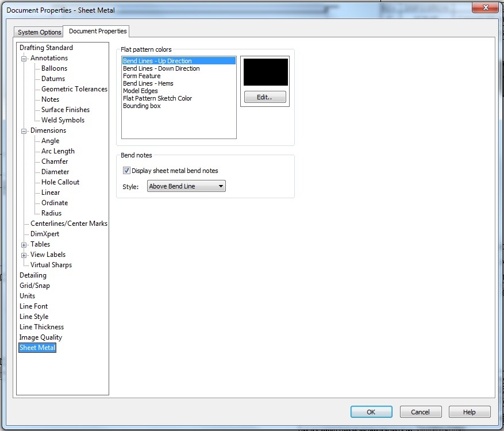Open Line Style settings
The width and height of the screenshot is (504, 431).
coord(34,316)
